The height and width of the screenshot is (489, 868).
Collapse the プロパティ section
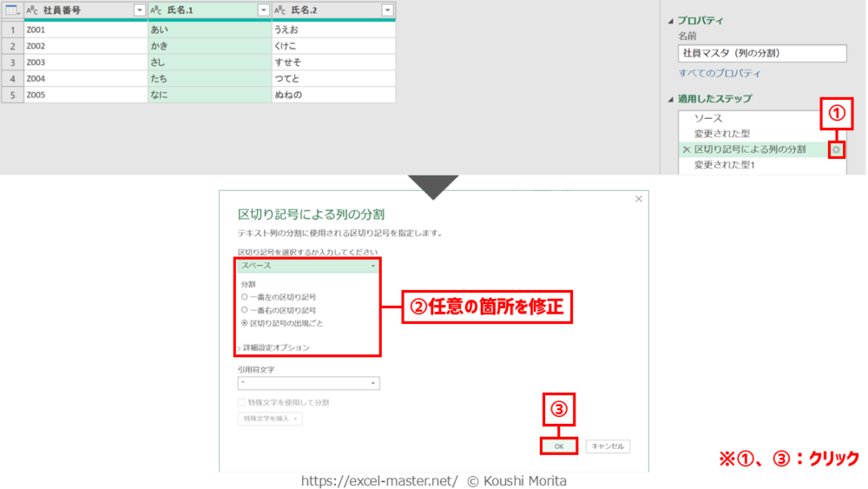(669, 20)
